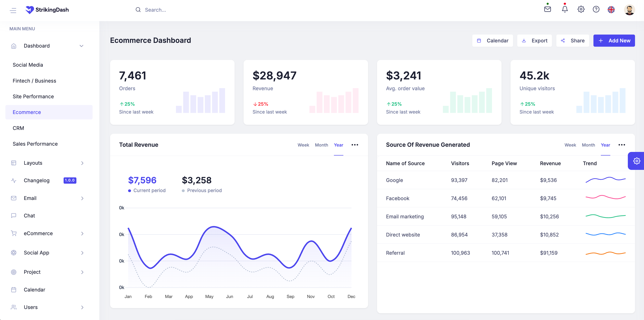The width and height of the screenshot is (644, 320).
Task: Click the Email envelope icon in sidebar
Action: click(14, 198)
